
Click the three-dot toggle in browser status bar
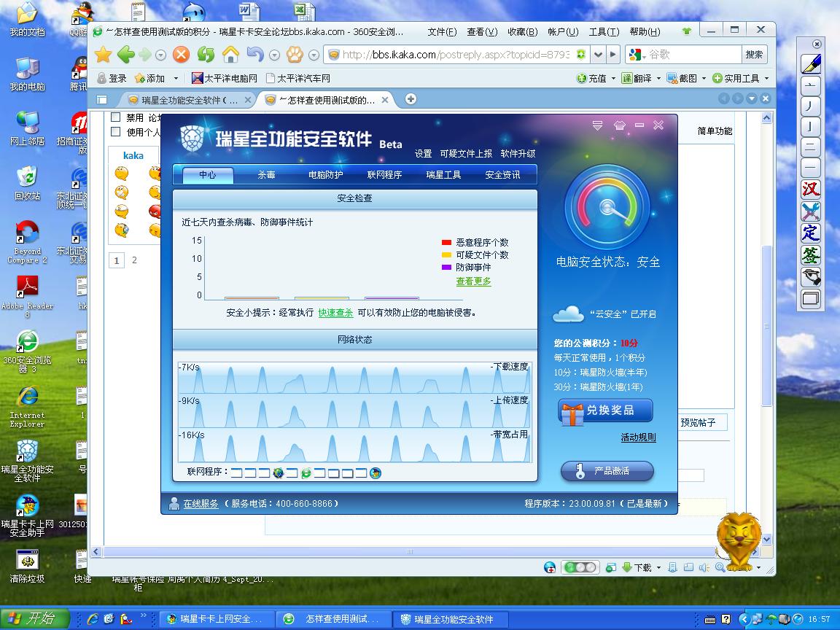click(x=580, y=567)
